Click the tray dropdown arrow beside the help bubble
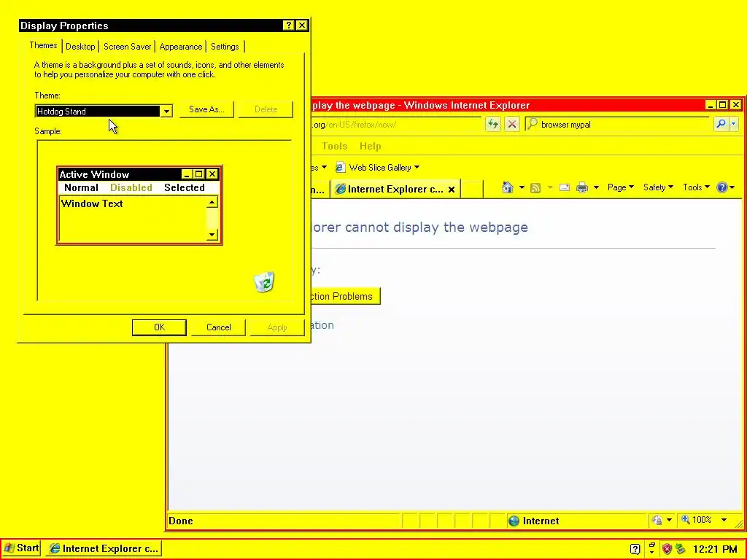Viewport: 747px width, 560px height. (x=651, y=551)
